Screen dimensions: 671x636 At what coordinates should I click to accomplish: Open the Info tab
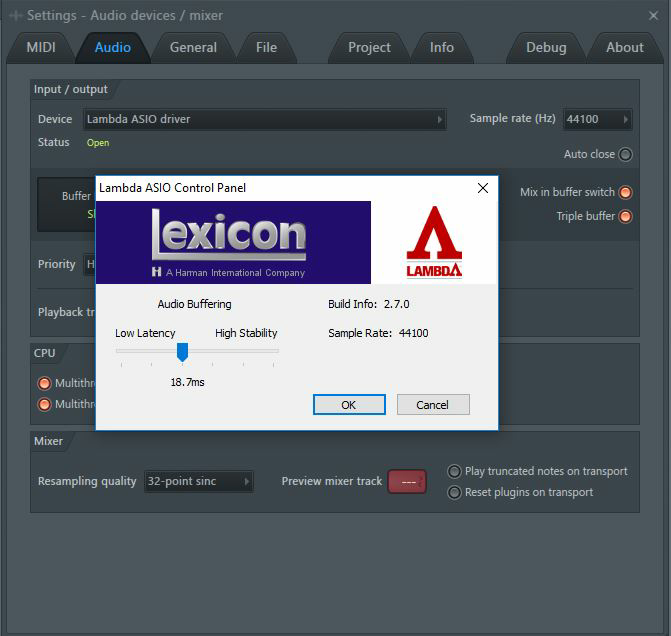click(442, 48)
